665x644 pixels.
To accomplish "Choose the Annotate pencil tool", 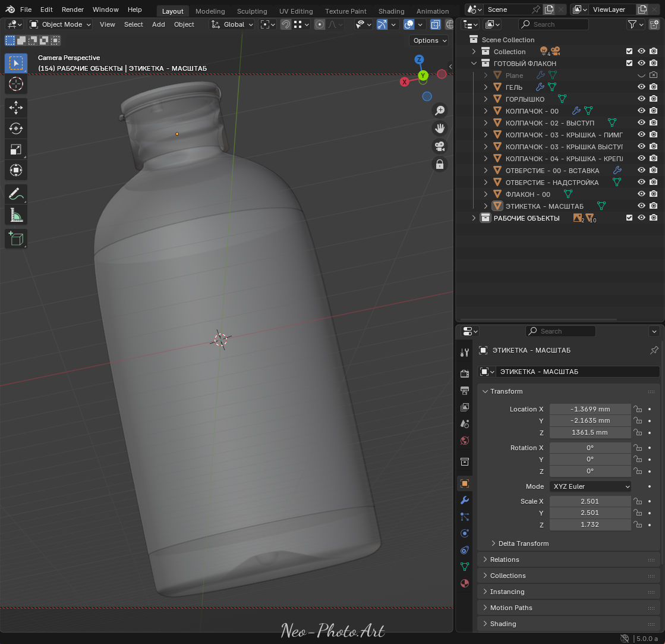I will click(x=16, y=194).
